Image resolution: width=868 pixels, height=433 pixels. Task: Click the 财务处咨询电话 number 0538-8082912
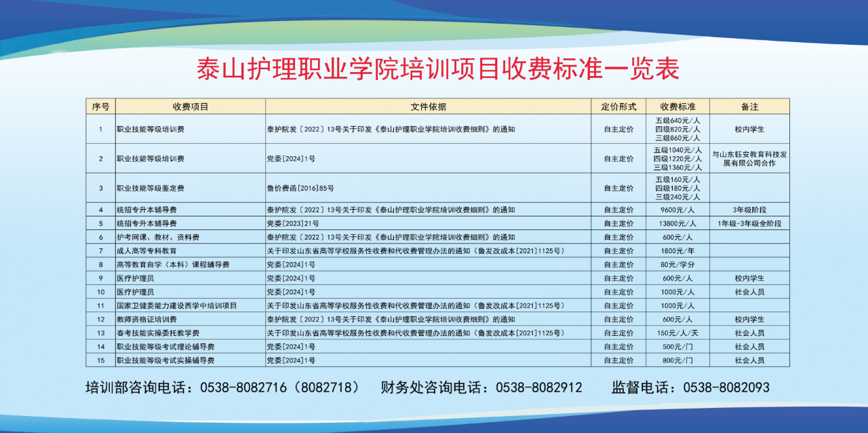(x=538, y=388)
